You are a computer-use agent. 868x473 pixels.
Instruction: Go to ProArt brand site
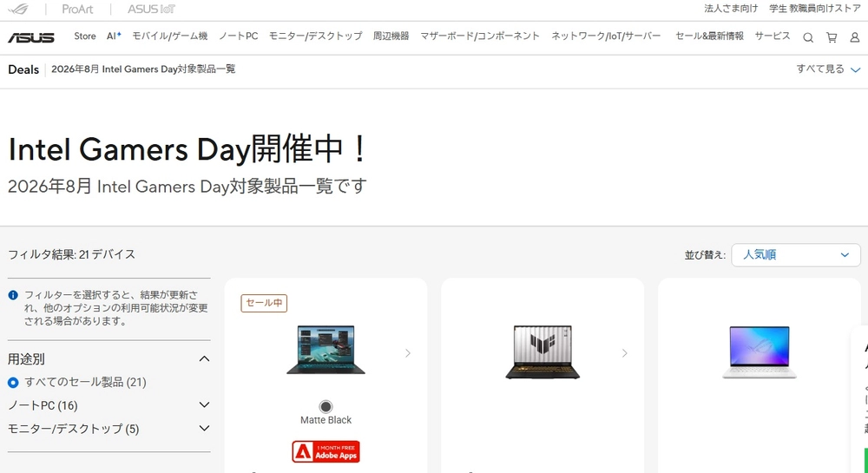[77, 9]
